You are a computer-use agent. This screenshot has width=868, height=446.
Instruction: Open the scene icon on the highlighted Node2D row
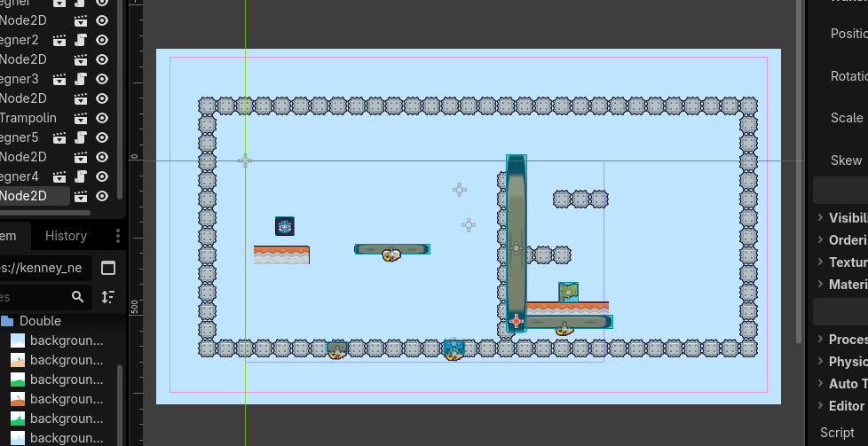tap(81, 197)
